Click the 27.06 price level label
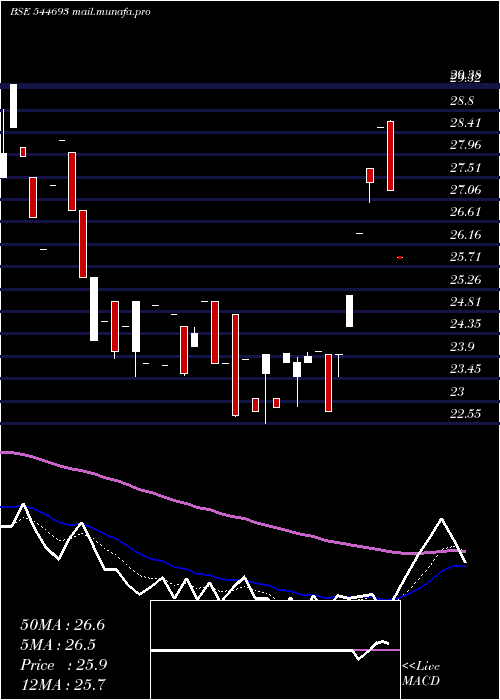500x700 pixels. coord(465,190)
